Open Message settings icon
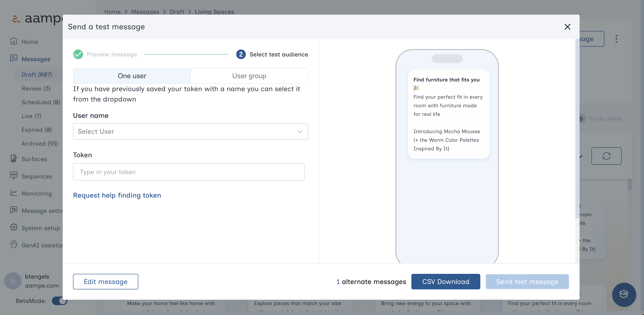This screenshot has width=644, height=315. [x=14, y=210]
